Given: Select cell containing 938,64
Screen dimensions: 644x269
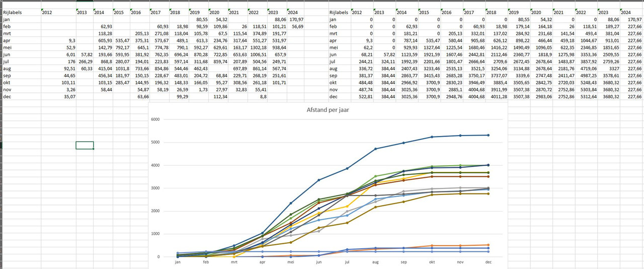Looking at the screenshot, I should (277, 47).
